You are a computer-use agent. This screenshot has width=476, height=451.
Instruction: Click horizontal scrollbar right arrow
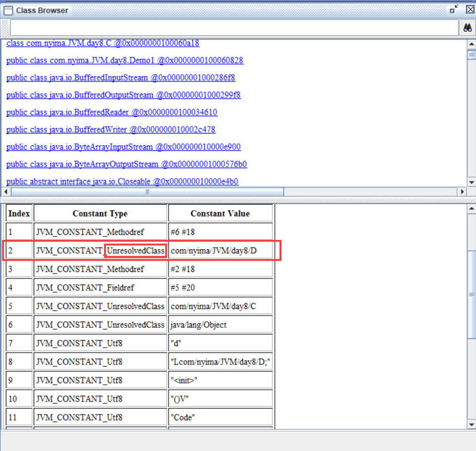462,192
